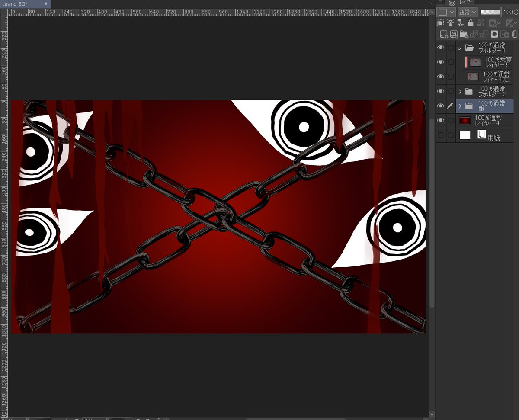The image size is (519, 420).
Task: Create a new raster layer
Action: coord(444,34)
